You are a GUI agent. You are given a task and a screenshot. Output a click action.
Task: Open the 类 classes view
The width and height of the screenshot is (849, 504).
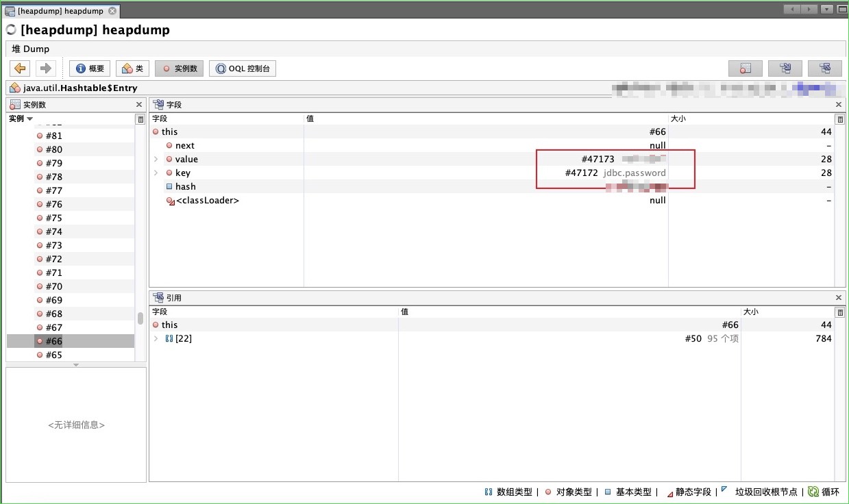click(x=132, y=68)
